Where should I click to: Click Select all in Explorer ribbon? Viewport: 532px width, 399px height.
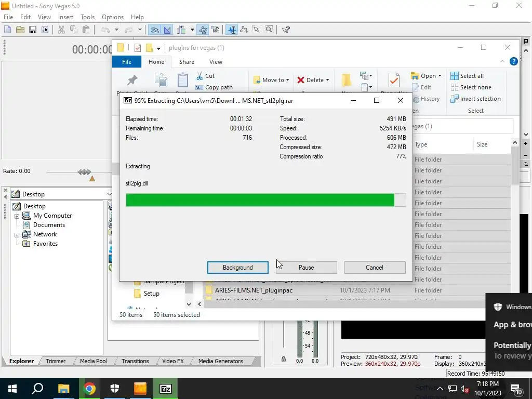467,76
